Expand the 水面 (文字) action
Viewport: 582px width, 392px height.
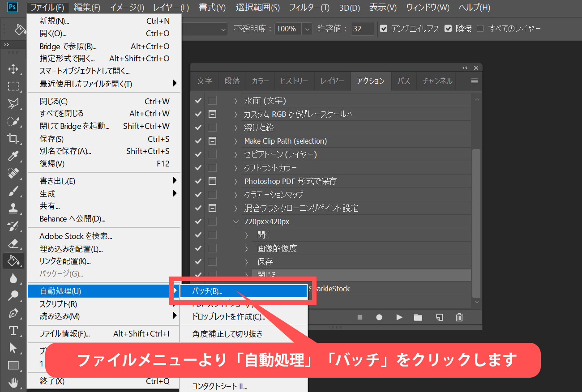click(235, 101)
